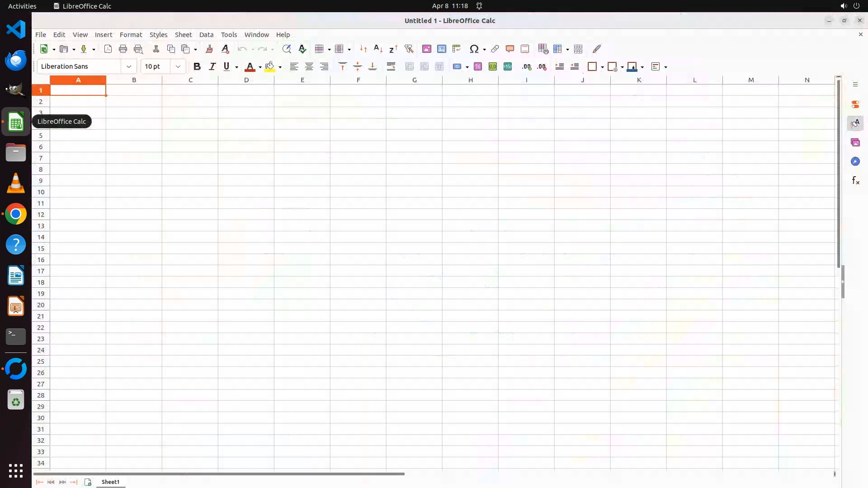
Task: Click the Special Character omega icon
Action: point(474,49)
